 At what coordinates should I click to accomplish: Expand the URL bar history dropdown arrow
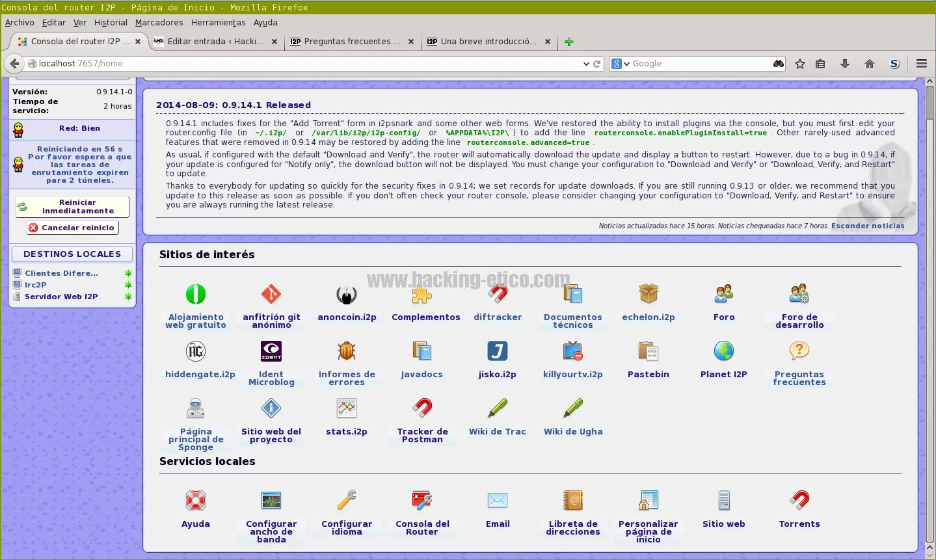pos(586,64)
